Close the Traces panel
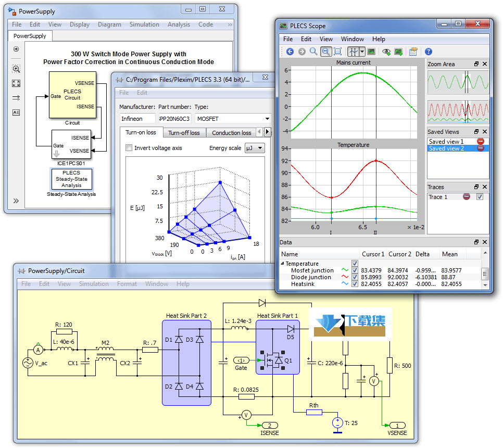 pos(485,187)
